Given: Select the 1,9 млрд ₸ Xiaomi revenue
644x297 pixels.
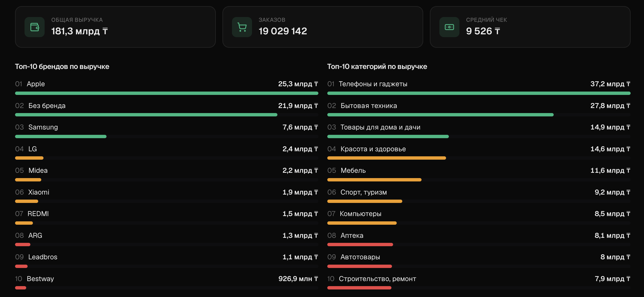Looking at the screenshot, I should pos(300,192).
